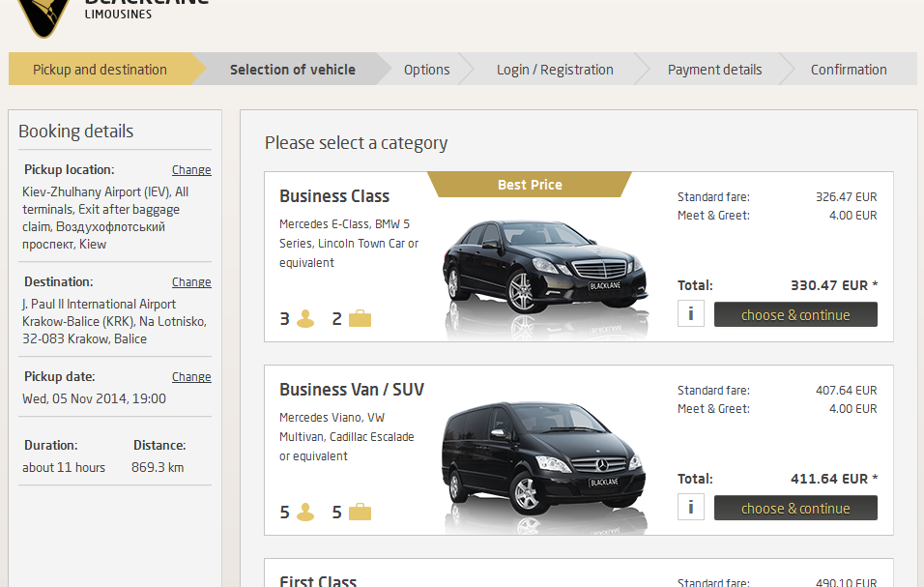Click the Business Class luggage icon
924x587 pixels.
(361, 319)
